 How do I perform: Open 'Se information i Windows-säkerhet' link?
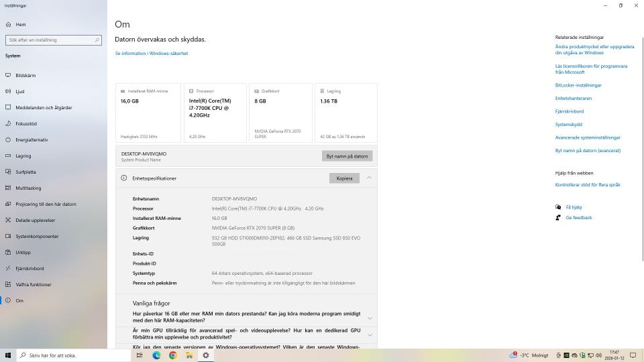coord(151,54)
